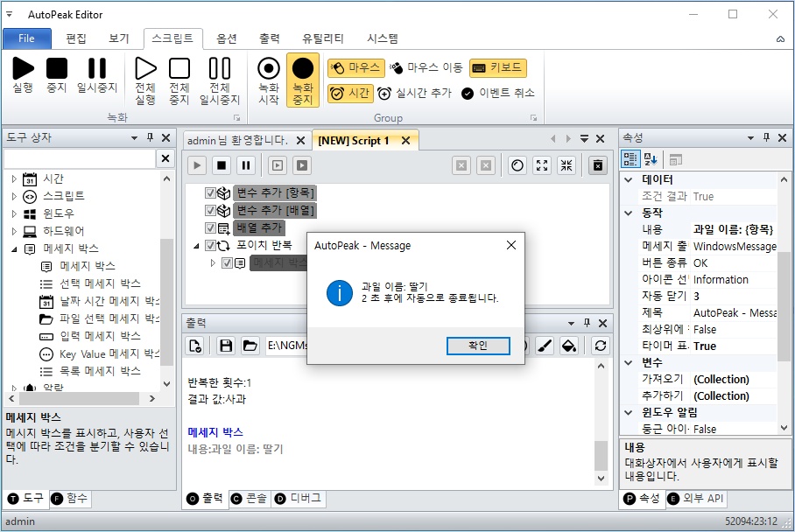
Task: Uncheck the 변수 추가 [항목] step
Action: click(210, 193)
